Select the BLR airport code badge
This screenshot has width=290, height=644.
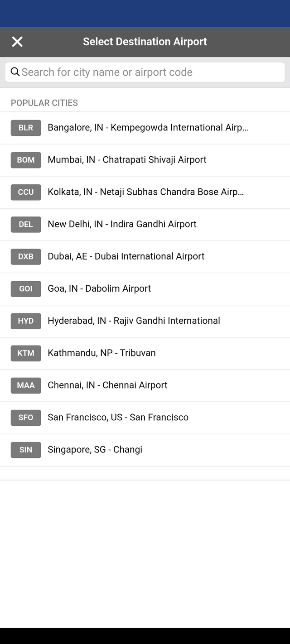[x=26, y=128]
